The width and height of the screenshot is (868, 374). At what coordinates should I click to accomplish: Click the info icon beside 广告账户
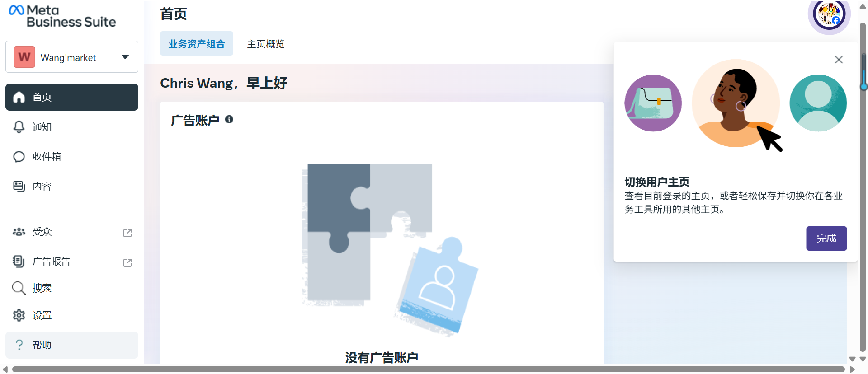(229, 119)
